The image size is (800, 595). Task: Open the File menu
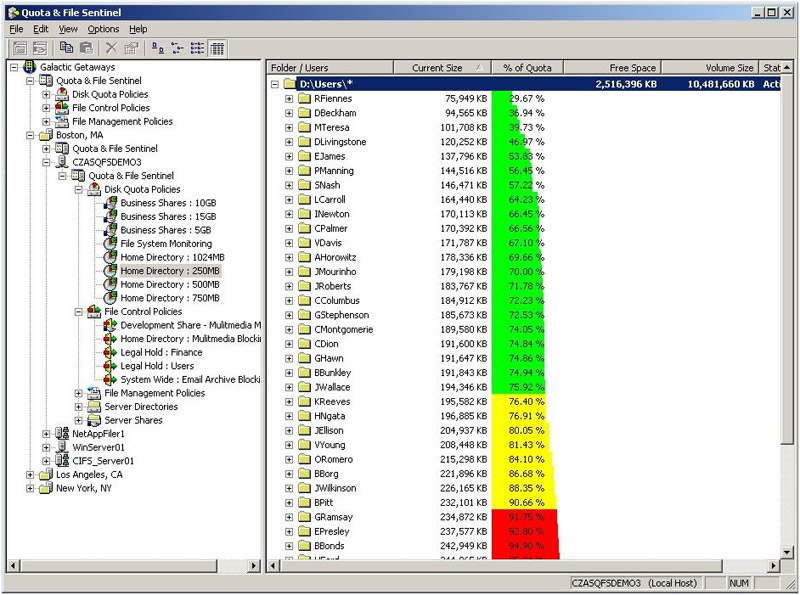coord(16,29)
